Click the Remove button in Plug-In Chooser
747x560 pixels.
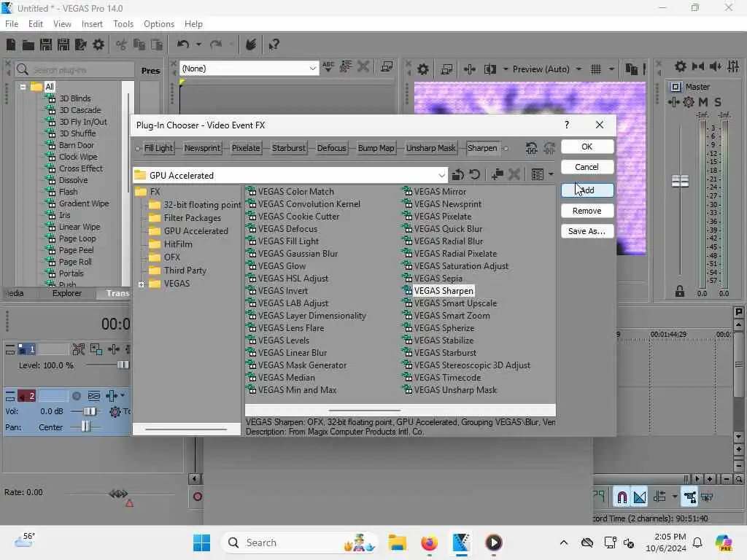click(x=587, y=211)
